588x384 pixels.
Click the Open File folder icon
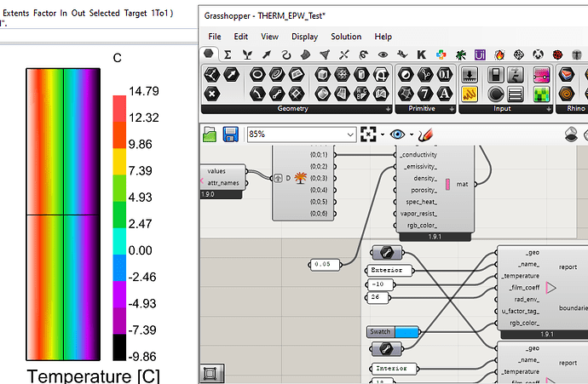pos(210,135)
